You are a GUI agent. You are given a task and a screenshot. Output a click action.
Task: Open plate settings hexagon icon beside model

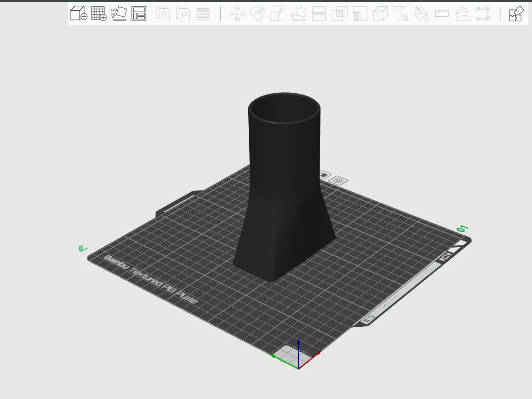tap(338, 181)
